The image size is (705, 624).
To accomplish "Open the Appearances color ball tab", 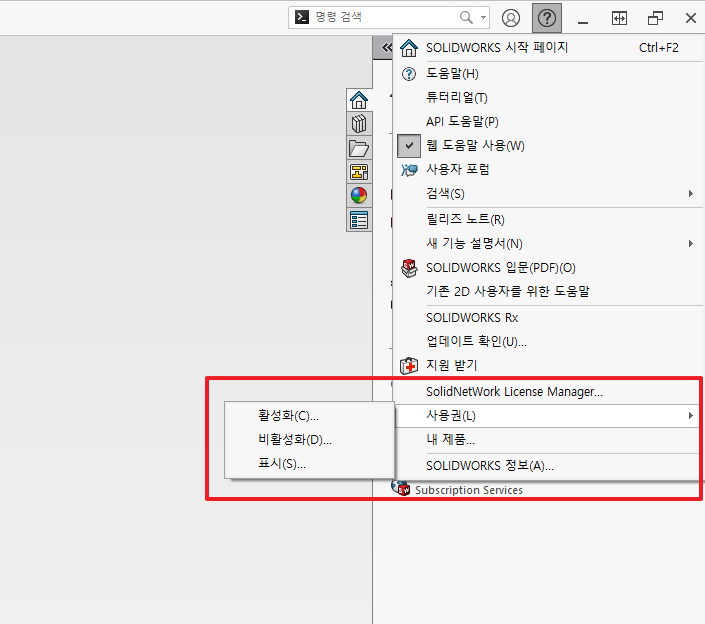I will 359,196.
